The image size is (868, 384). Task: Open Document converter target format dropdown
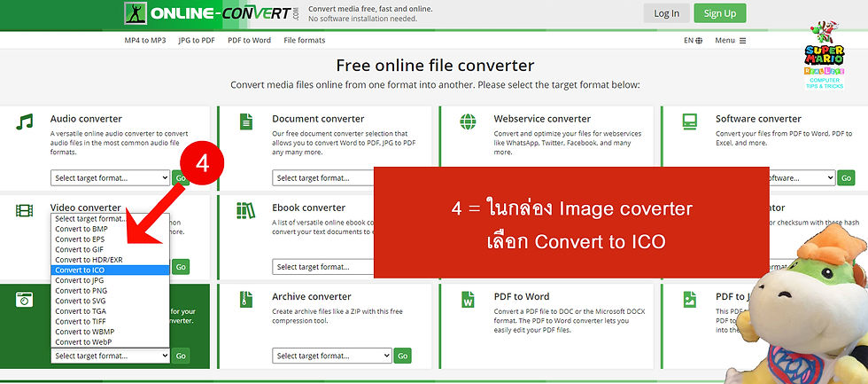point(324,178)
